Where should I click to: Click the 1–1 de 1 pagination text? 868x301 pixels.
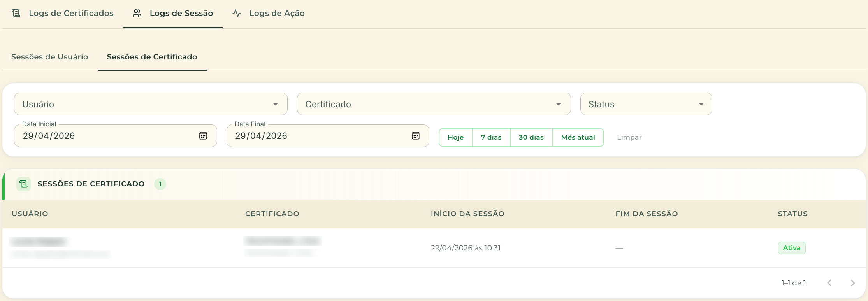pos(794,283)
